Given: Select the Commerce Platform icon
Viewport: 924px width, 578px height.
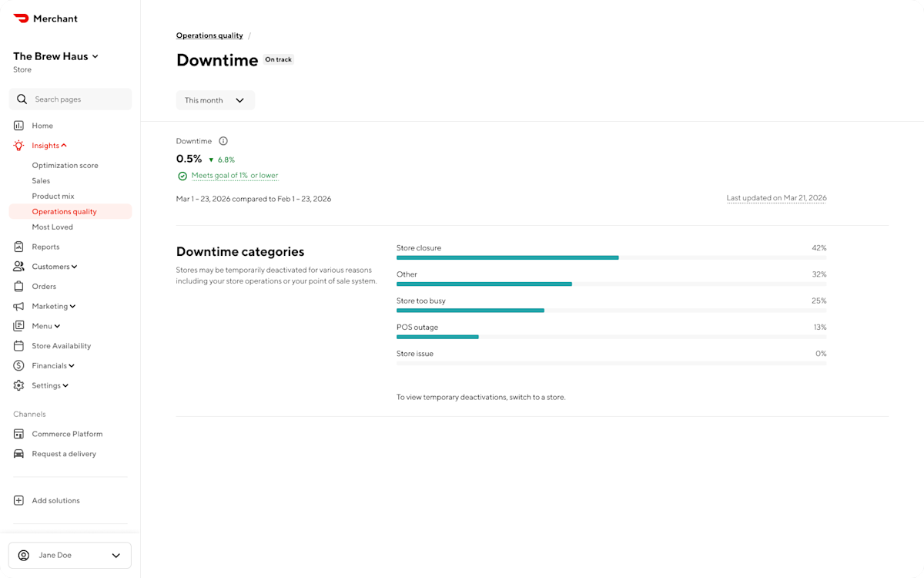Looking at the screenshot, I should tap(18, 434).
